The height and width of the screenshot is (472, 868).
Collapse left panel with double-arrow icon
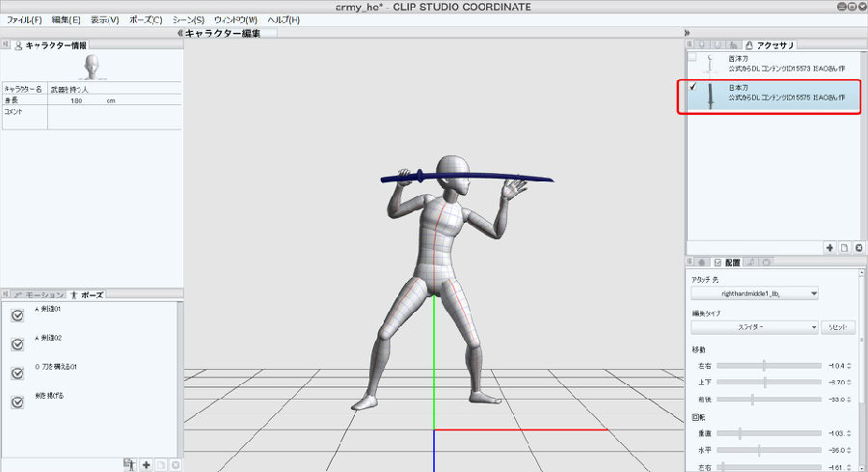pos(180,33)
